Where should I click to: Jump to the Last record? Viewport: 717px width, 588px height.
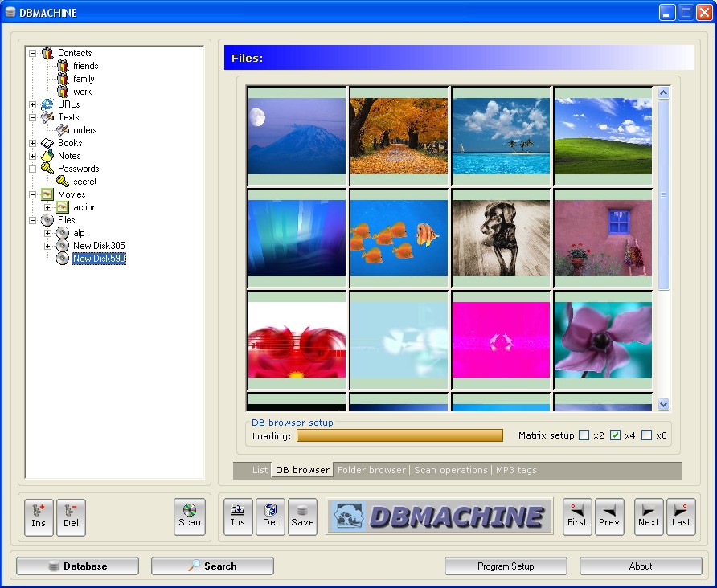681,517
